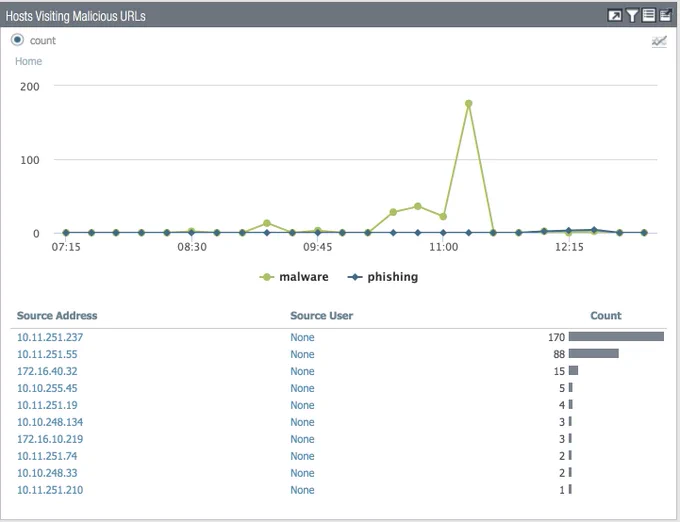Click the count bar showing 170
The width and height of the screenshot is (680, 522).
tap(616, 336)
